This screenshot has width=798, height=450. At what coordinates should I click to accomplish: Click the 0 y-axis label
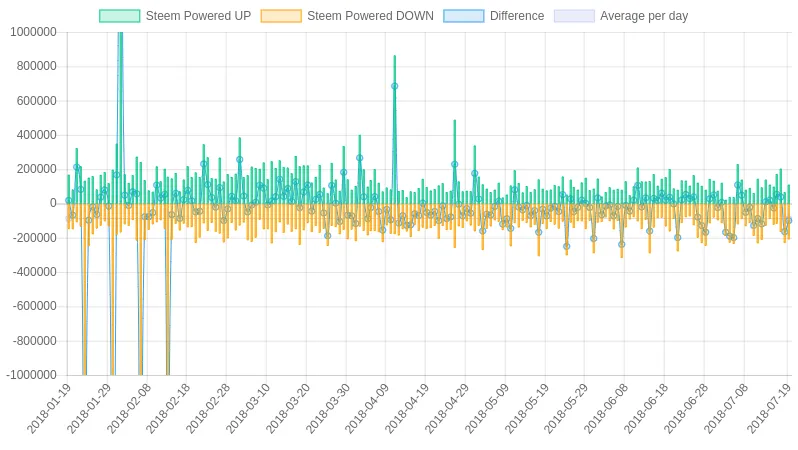coord(53,203)
